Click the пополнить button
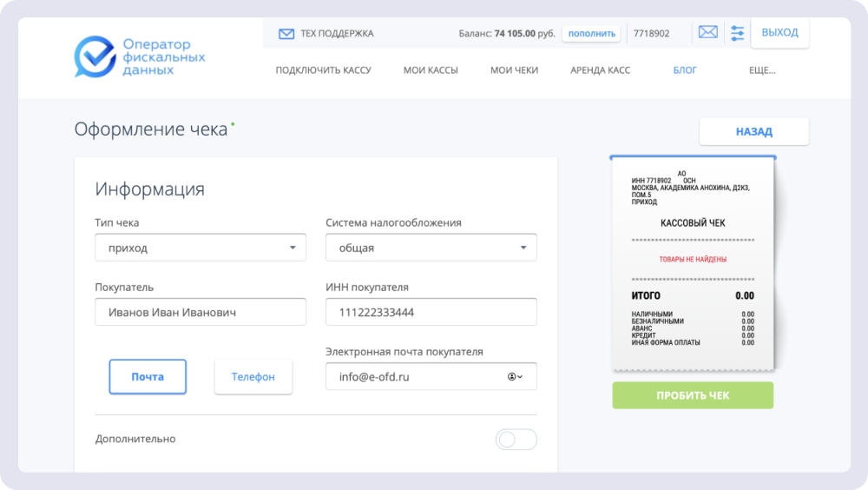868x490 pixels. click(591, 34)
